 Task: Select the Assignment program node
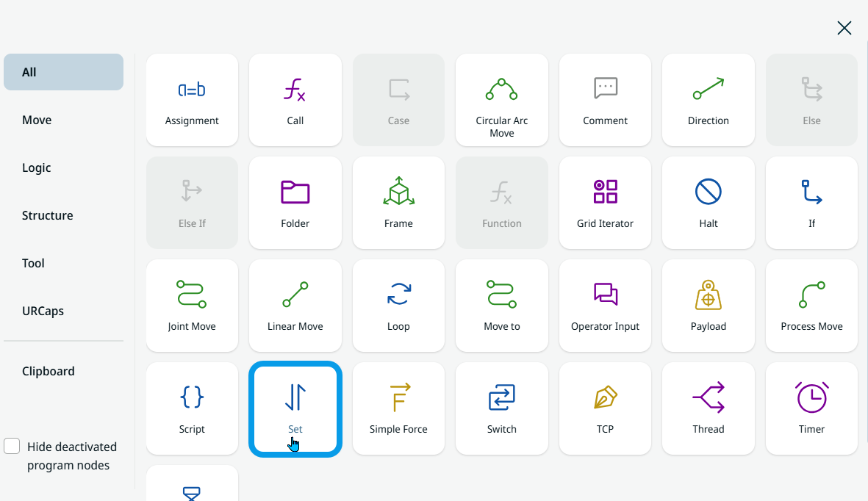point(192,100)
